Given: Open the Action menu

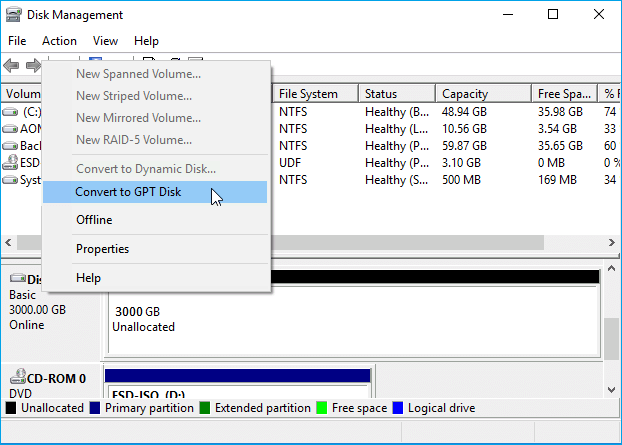Looking at the screenshot, I should click(59, 41).
